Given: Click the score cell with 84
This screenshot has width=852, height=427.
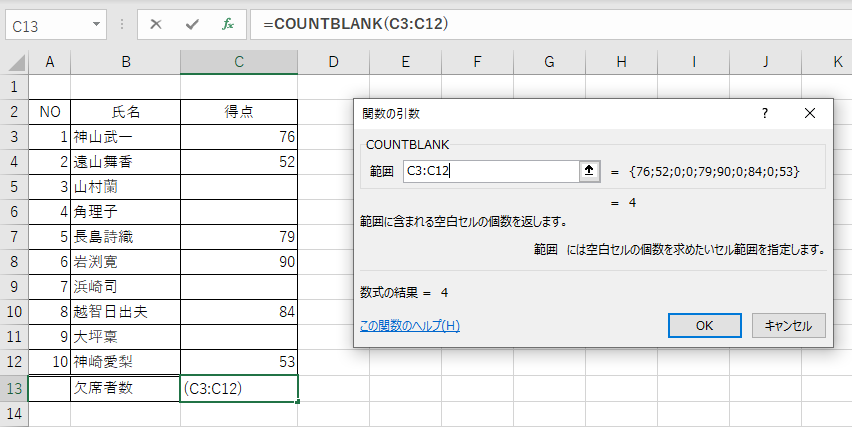Looking at the screenshot, I should [x=239, y=312].
